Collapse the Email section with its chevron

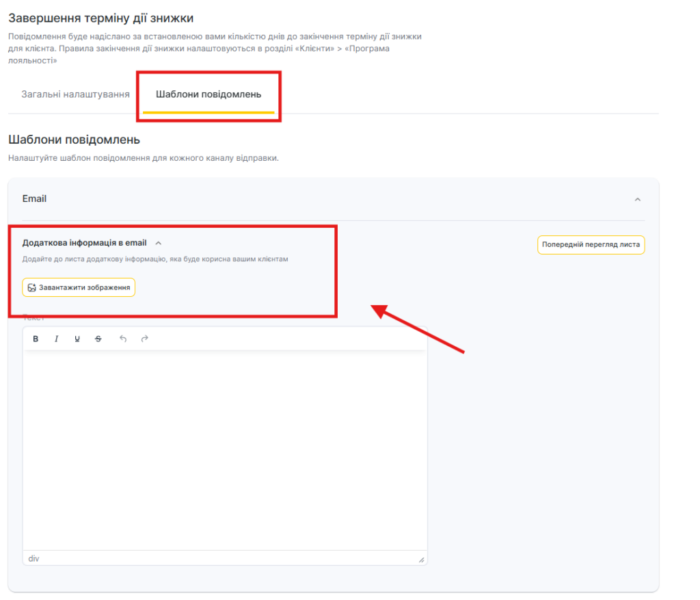637,200
